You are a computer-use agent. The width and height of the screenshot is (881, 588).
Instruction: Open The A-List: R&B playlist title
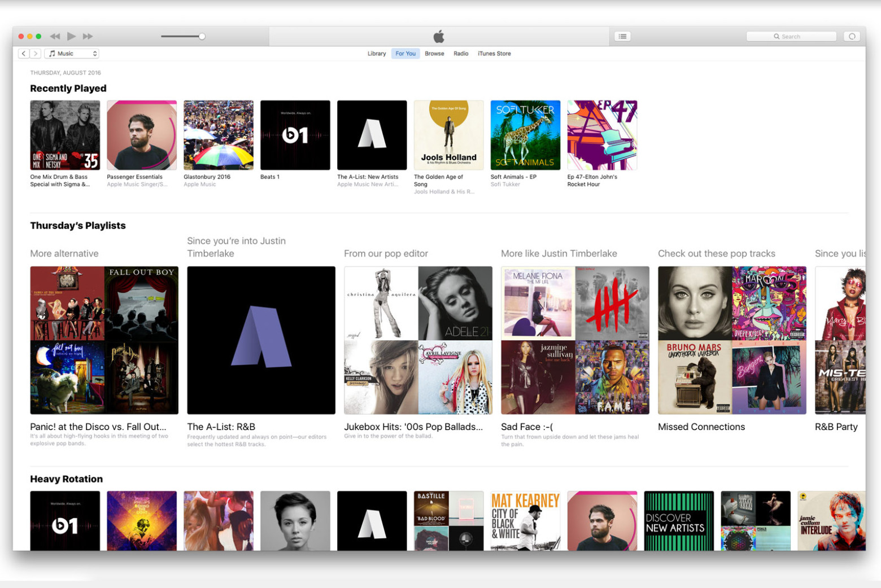[x=221, y=427]
